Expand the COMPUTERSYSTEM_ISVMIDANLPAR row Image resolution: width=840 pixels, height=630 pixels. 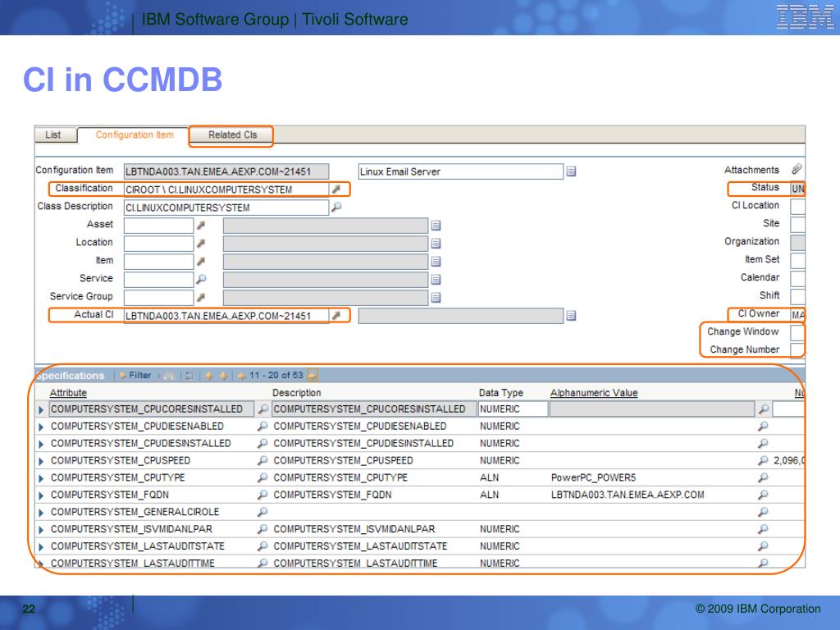[x=41, y=530]
